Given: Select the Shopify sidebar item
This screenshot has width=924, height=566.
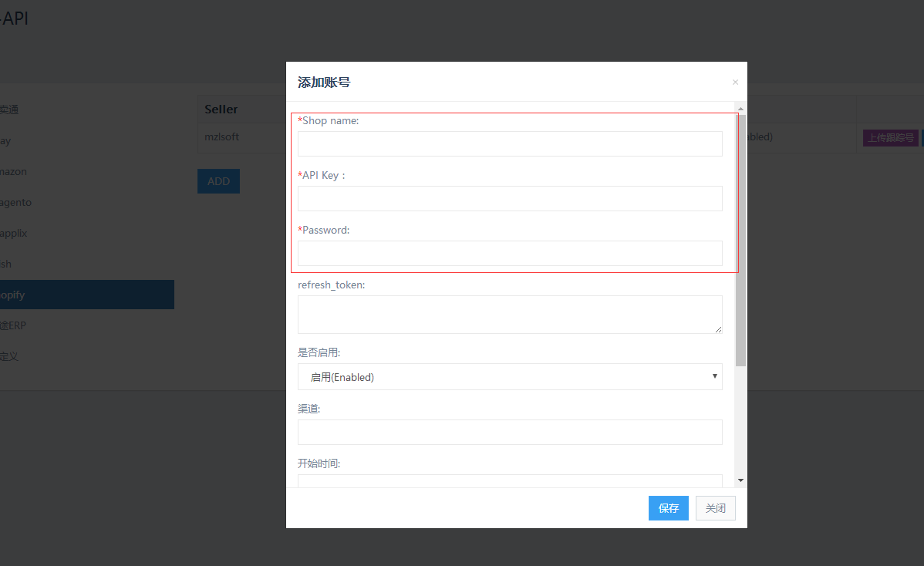Looking at the screenshot, I should pyautogui.click(x=87, y=295).
